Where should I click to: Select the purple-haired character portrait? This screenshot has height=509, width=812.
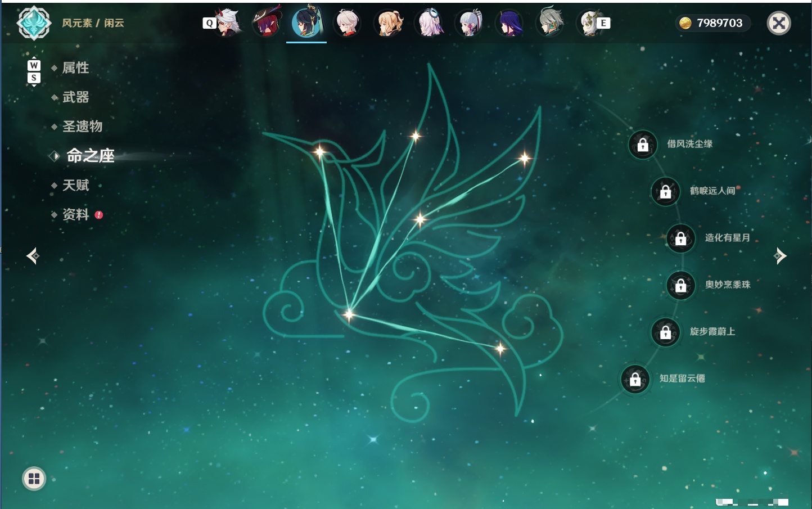(510, 23)
